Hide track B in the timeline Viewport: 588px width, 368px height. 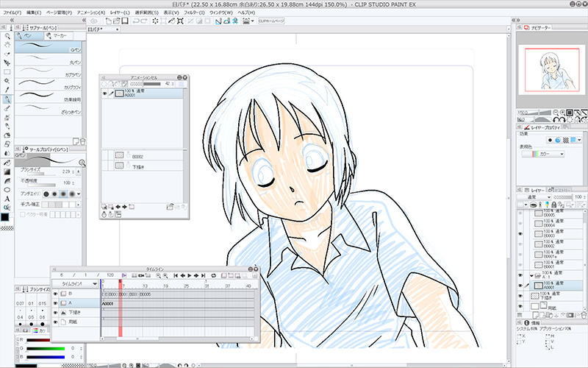click(55, 294)
